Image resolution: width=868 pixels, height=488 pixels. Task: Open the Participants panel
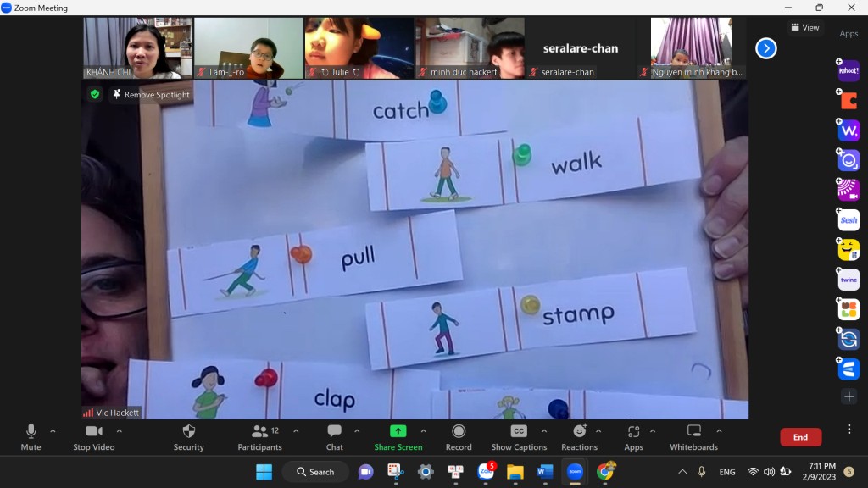pos(259,437)
